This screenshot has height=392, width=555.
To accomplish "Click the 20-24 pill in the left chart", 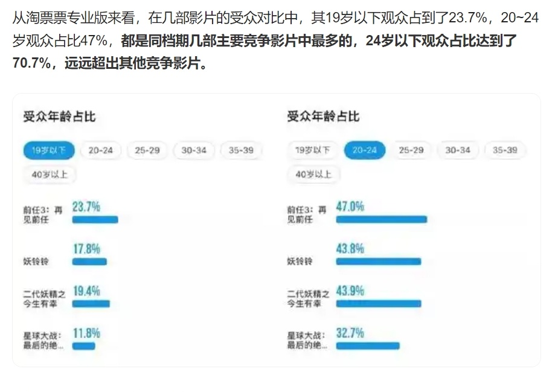I will pyautogui.click(x=100, y=150).
